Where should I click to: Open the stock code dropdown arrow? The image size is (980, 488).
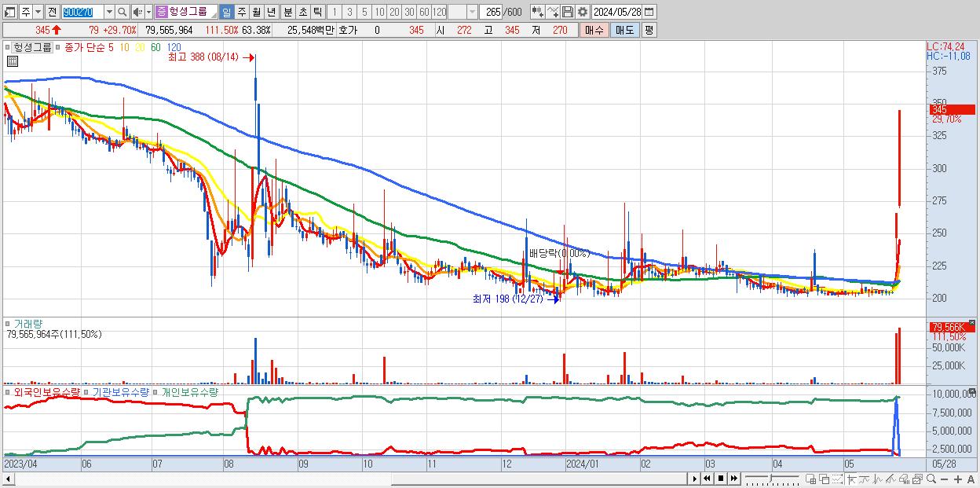click(x=109, y=12)
